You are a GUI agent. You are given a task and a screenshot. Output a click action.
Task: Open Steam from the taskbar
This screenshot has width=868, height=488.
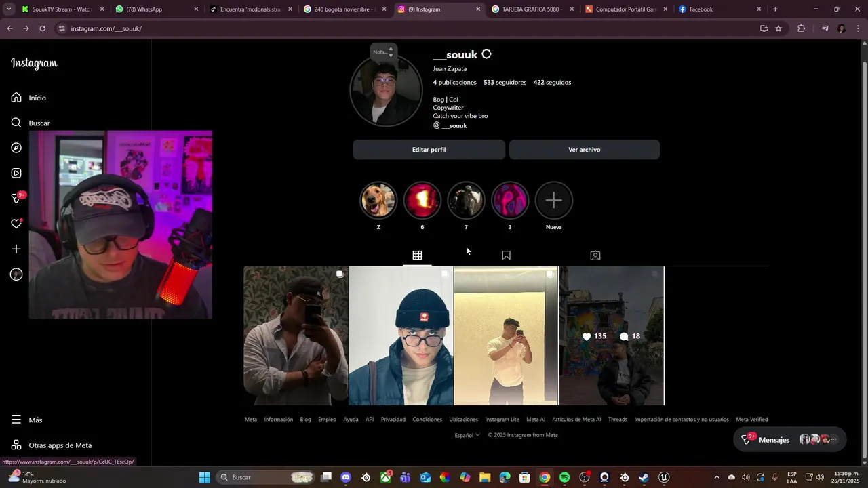(x=644, y=477)
